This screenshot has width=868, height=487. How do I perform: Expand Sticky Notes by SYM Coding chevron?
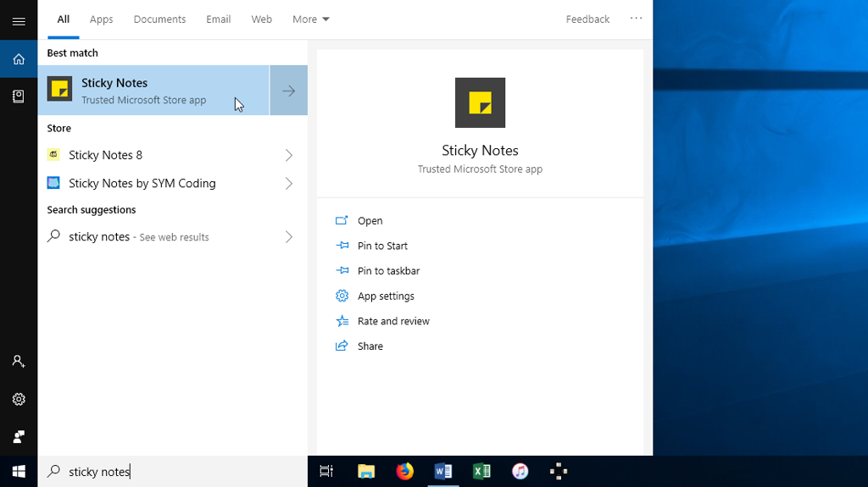288,183
